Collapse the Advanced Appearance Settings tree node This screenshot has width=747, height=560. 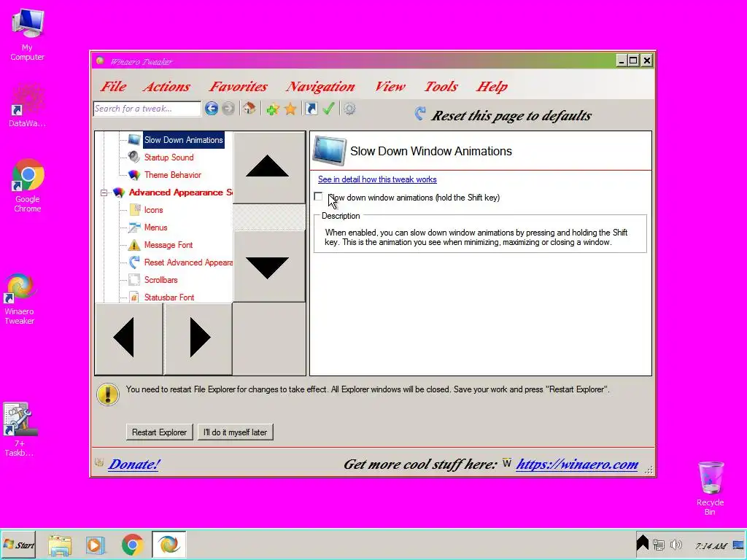tap(104, 192)
